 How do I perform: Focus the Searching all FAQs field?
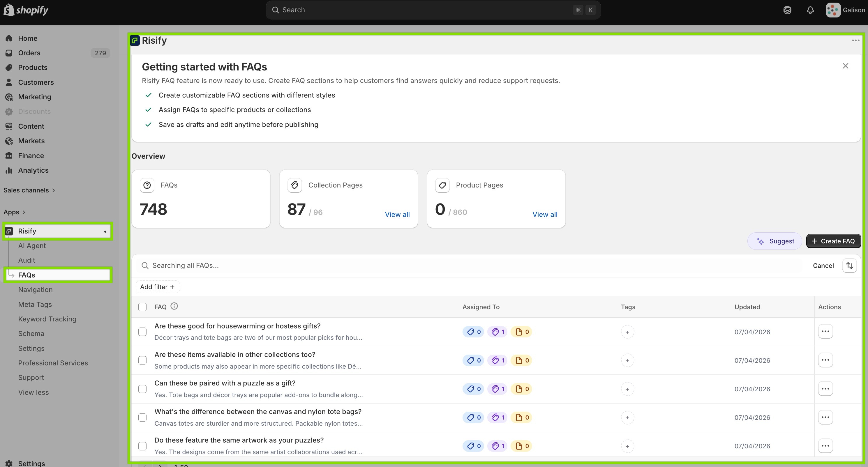(x=472, y=266)
